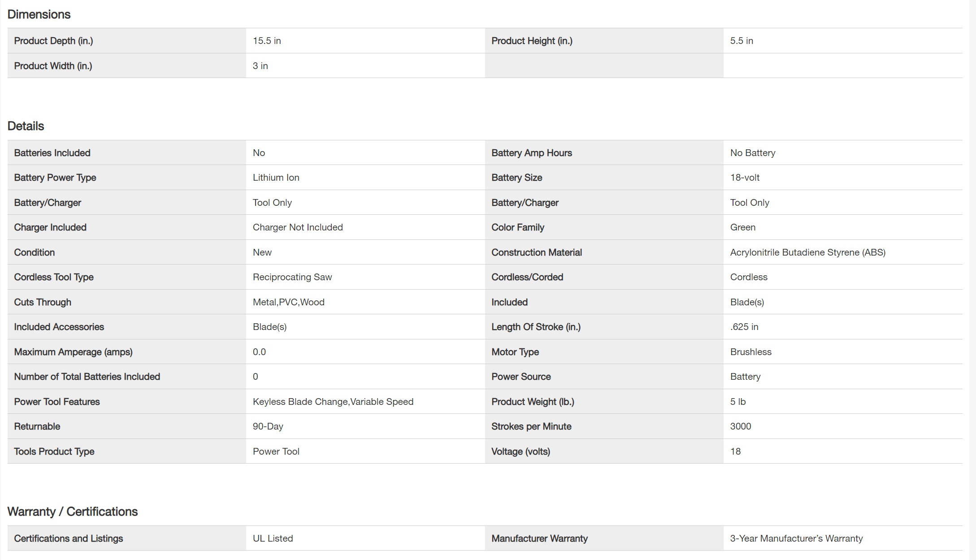The width and height of the screenshot is (976, 560).
Task: Click the Warranty / Certifications heading
Action: click(x=72, y=512)
